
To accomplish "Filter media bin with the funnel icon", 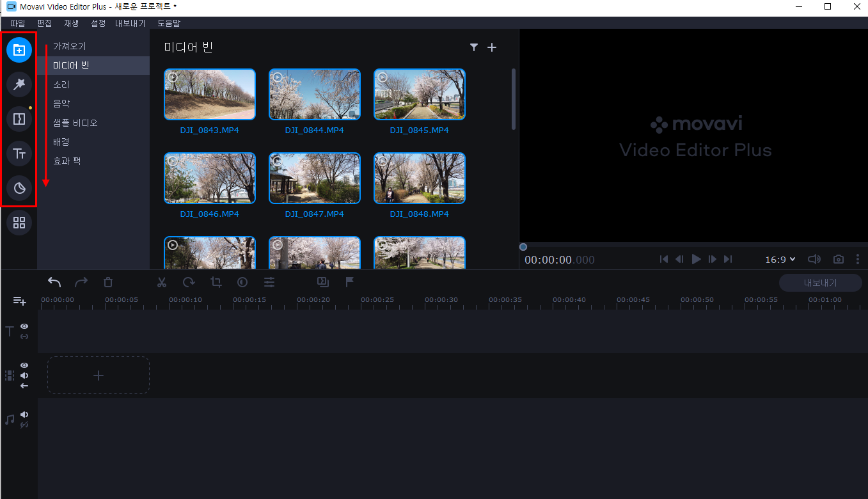I will (x=474, y=47).
